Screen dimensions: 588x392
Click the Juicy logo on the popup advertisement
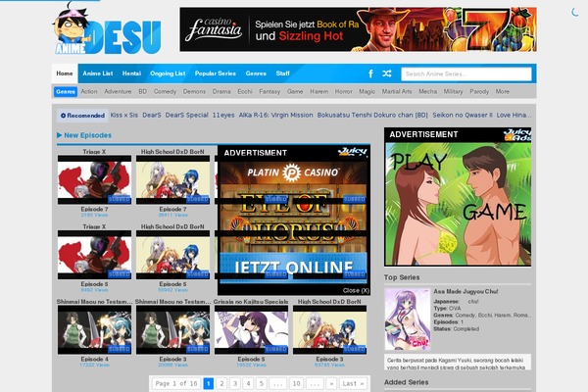[x=352, y=152]
